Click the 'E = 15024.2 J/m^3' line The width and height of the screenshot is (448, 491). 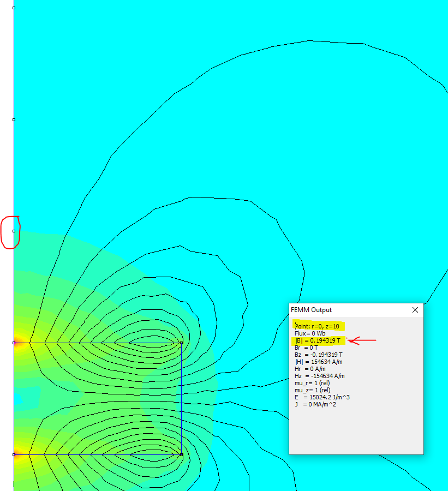point(322,397)
